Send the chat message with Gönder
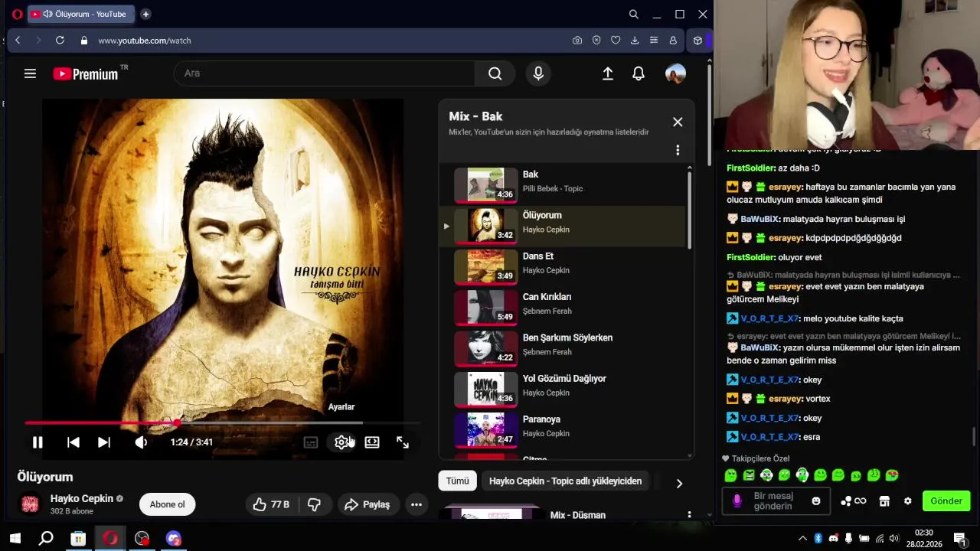This screenshot has width=980, height=551. (946, 501)
